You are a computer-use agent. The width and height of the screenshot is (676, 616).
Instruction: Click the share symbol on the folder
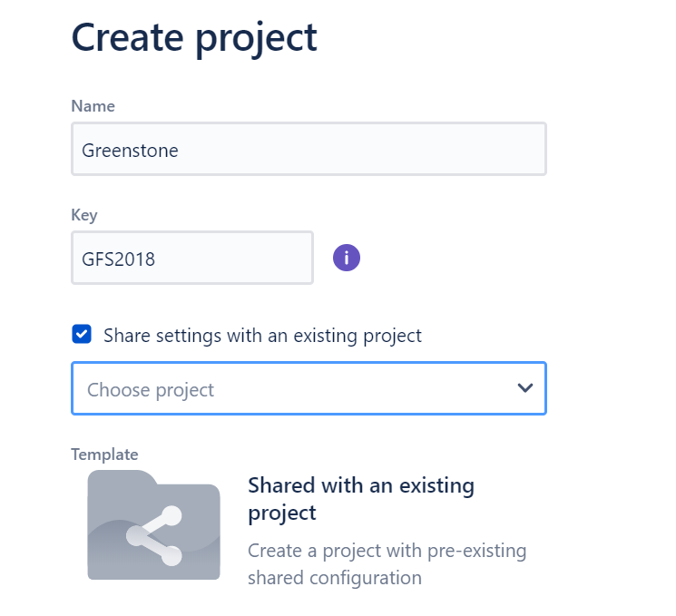point(154,536)
